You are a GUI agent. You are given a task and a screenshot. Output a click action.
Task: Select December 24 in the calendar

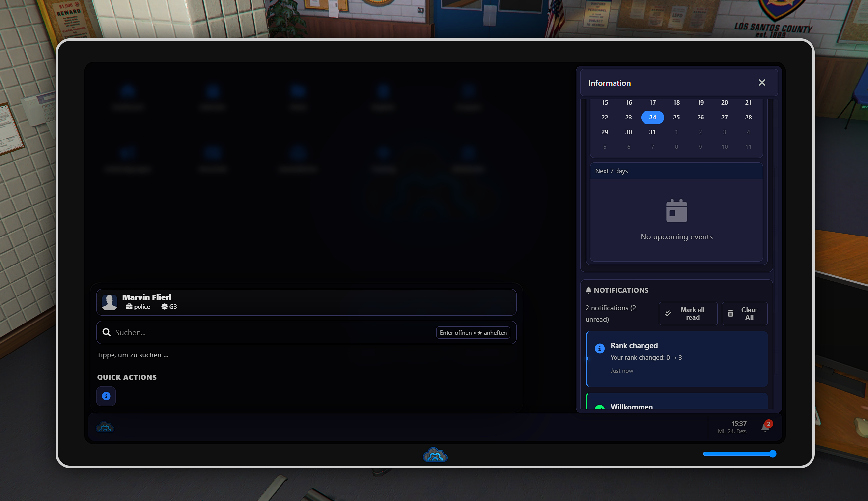point(652,118)
